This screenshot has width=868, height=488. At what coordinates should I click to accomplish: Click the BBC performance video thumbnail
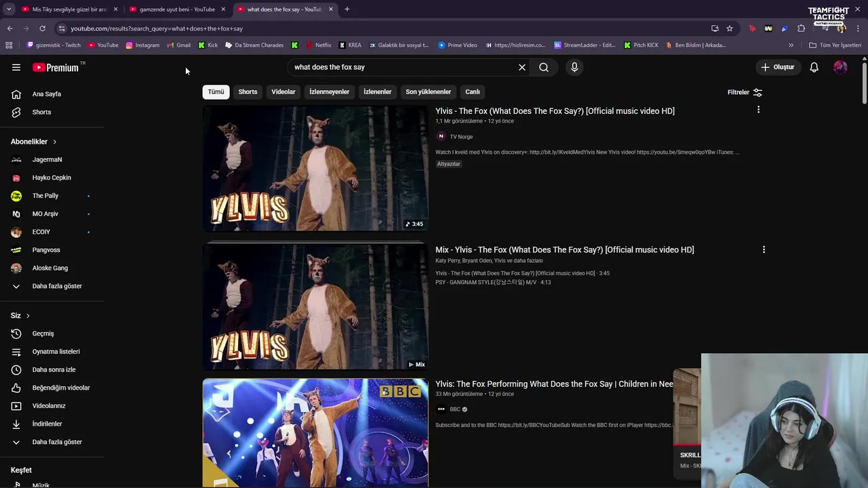tap(315, 432)
